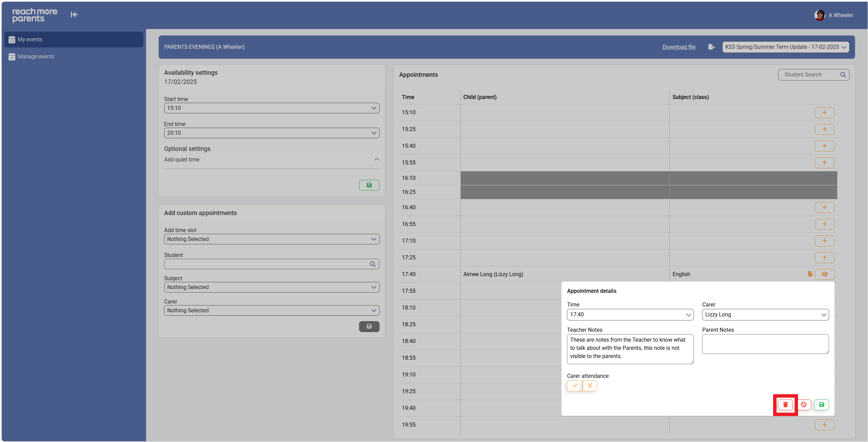Viewport: 868px width, 442px height.
Task: Add appointment at the 15:10 slot
Action: (824, 113)
